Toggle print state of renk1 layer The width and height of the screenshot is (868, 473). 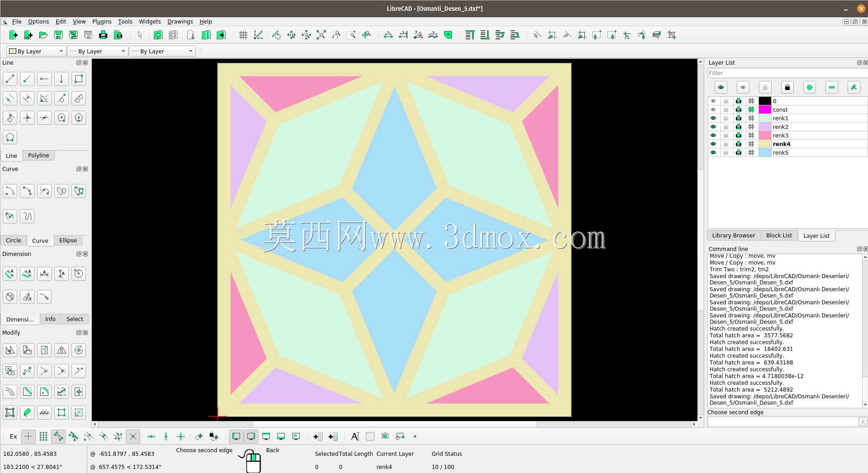(739, 118)
